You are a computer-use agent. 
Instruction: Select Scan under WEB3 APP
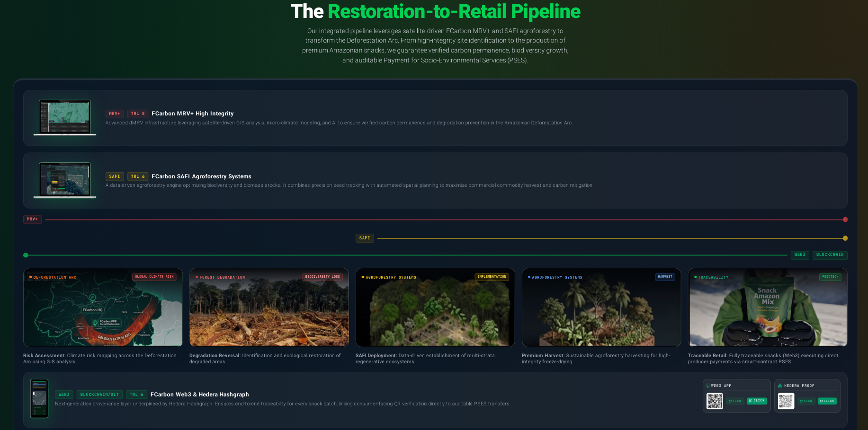coord(735,401)
